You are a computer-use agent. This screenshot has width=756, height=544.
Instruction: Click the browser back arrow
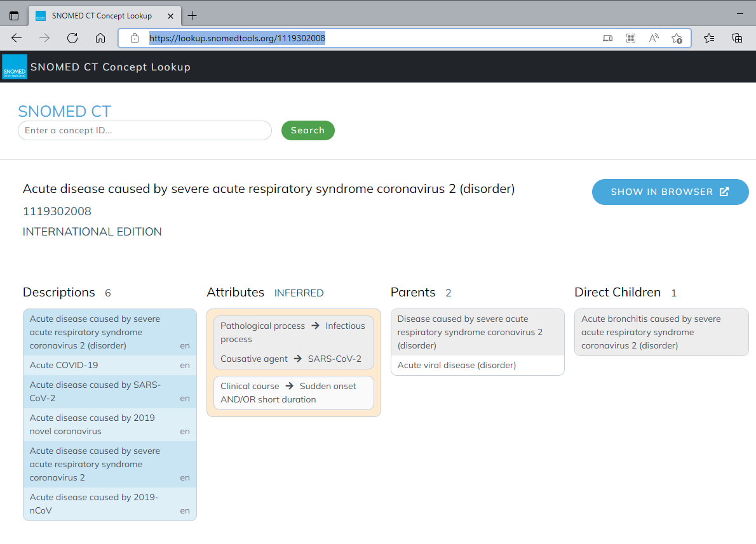17,38
